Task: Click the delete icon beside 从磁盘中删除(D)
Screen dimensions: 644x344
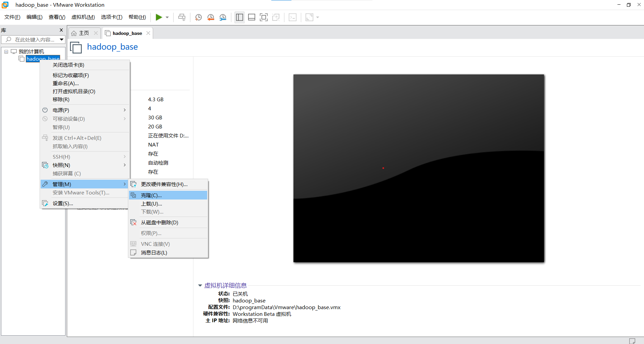Action: (133, 223)
